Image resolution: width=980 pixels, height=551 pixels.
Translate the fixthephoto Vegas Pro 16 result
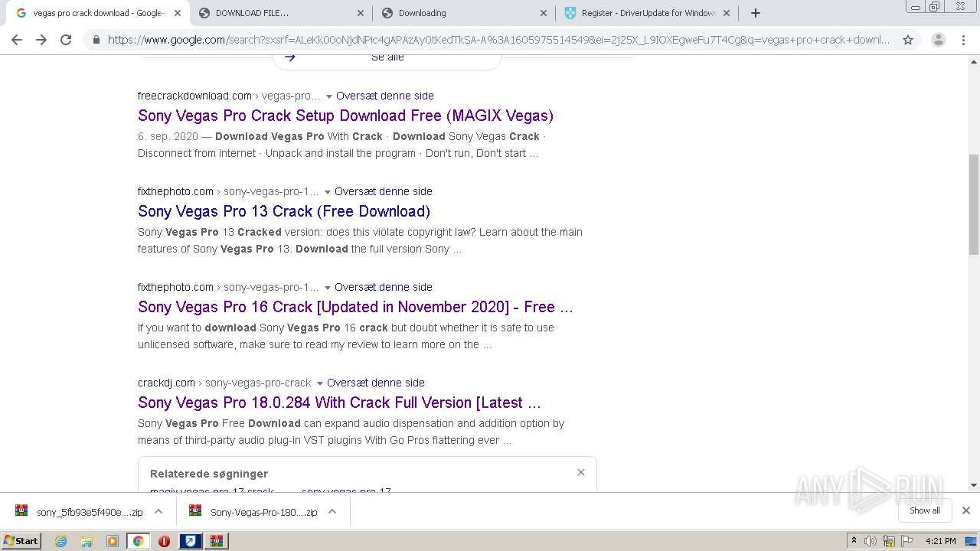(384, 287)
